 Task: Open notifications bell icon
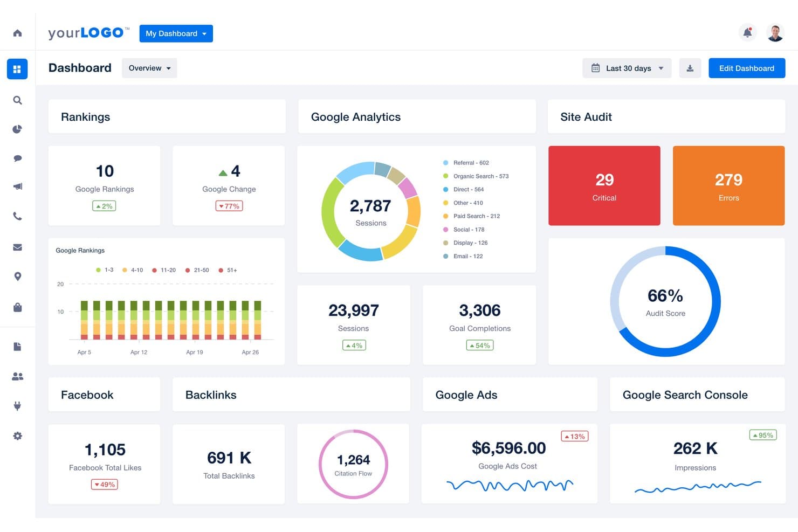(x=747, y=33)
